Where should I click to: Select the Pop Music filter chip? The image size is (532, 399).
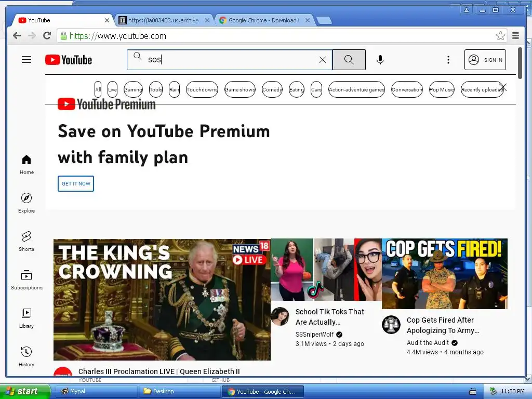point(442,89)
